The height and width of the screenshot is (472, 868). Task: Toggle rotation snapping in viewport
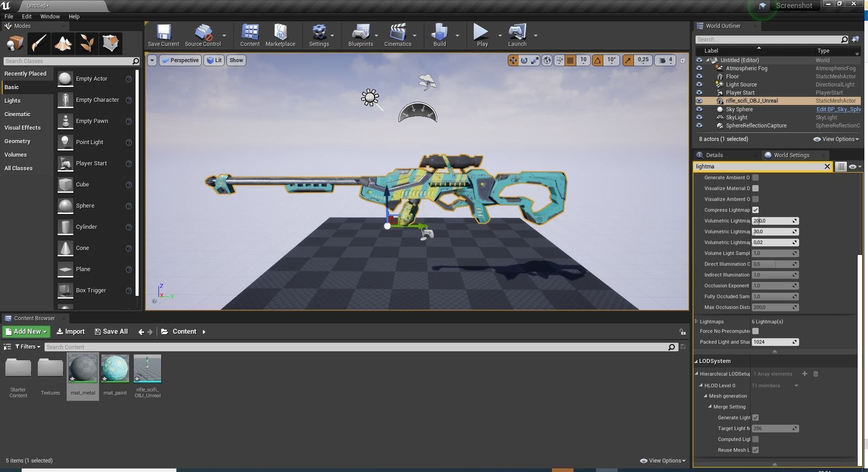[x=597, y=60]
